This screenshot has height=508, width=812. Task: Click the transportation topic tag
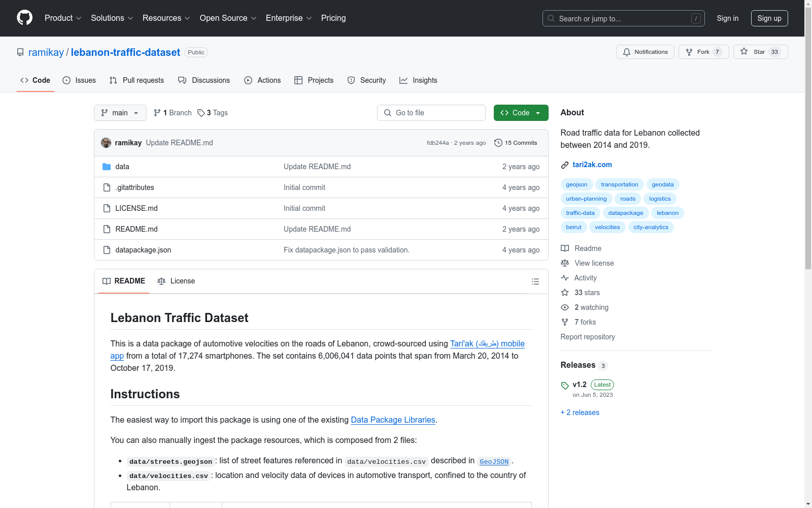(x=620, y=184)
